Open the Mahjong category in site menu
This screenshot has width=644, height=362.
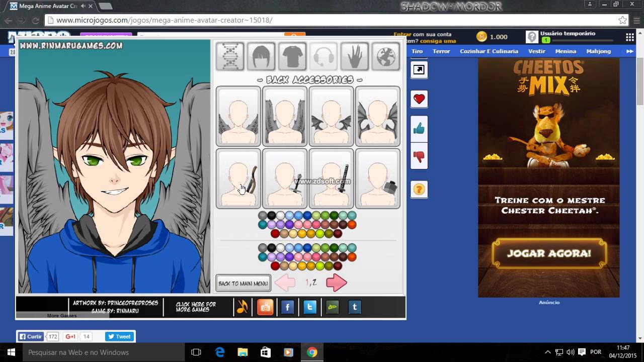[x=598, y=51]
